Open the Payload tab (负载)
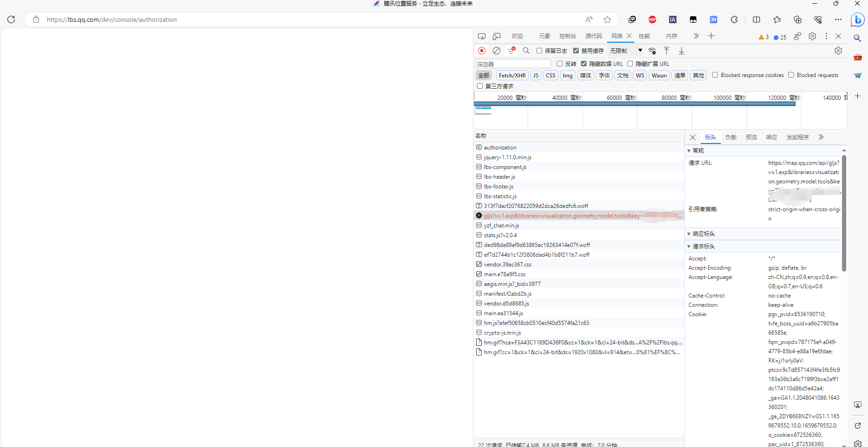This screenshot has width=868, height=447. coord(731,137)
